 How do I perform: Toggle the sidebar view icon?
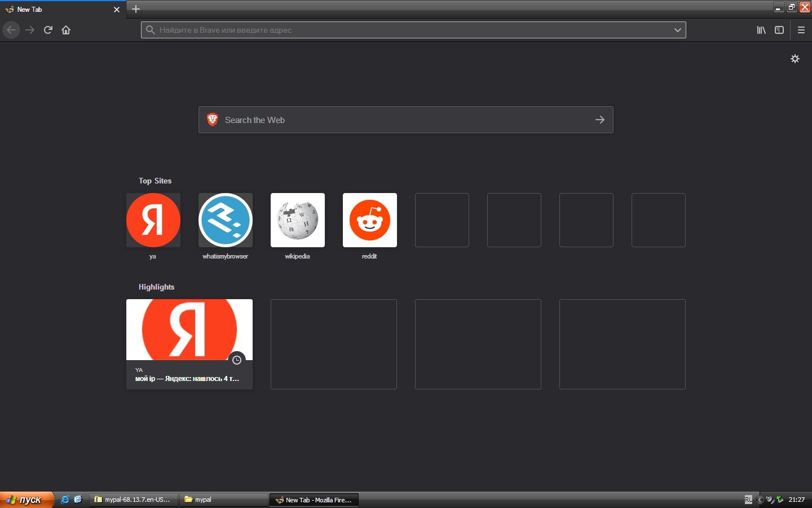[779, 30]
